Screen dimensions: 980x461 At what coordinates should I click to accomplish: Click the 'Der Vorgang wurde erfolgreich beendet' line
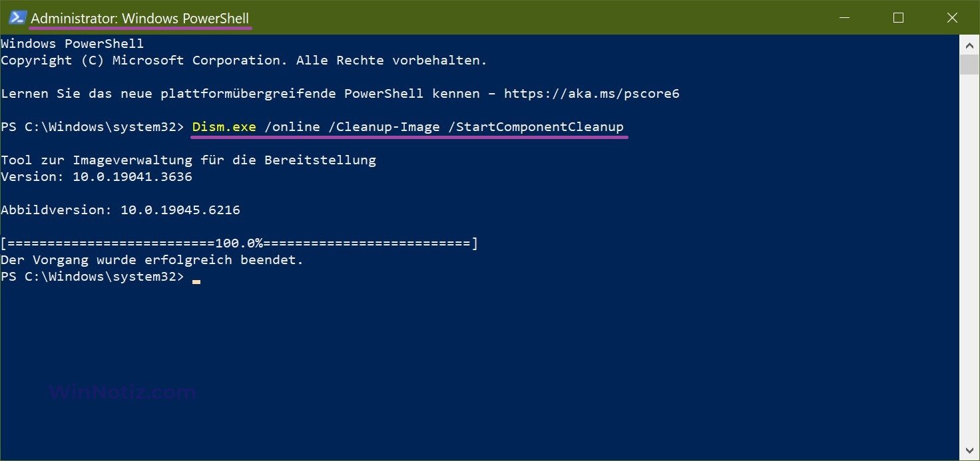152,260
